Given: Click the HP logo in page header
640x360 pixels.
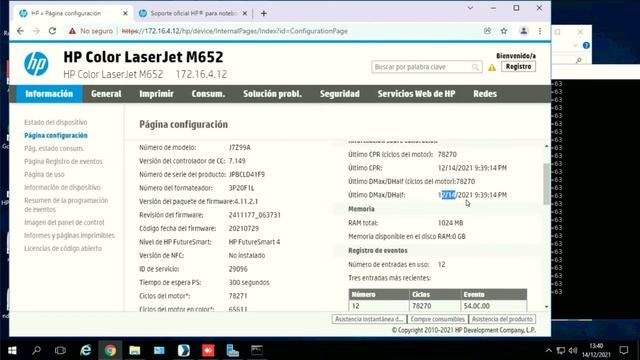Looking at the screenshot, I should point(36,64).
